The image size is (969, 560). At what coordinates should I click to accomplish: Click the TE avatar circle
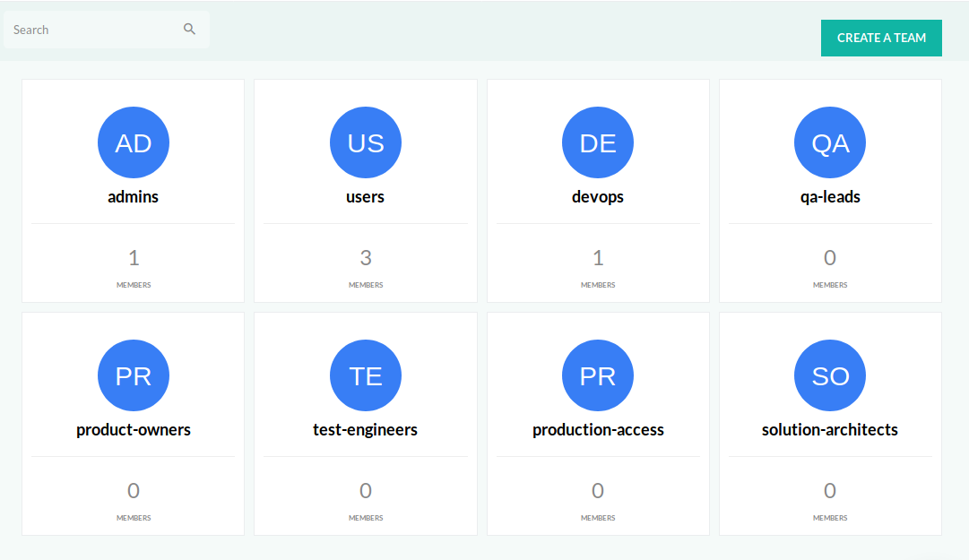pos(366,376)
